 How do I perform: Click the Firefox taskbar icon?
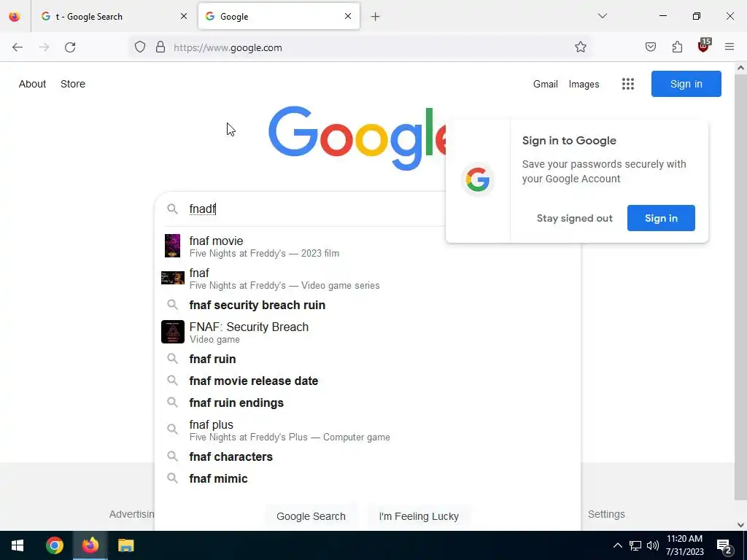coord(90,545)
